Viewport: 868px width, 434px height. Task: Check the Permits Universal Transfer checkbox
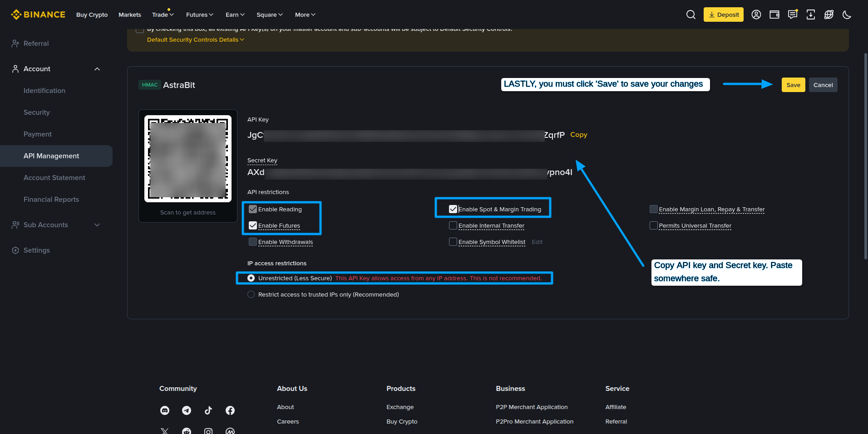pos(654,225)
